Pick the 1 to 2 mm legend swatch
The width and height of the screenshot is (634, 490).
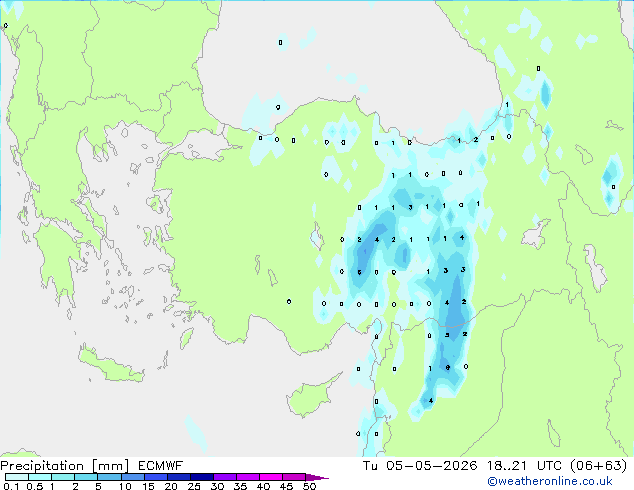point(63,477)
